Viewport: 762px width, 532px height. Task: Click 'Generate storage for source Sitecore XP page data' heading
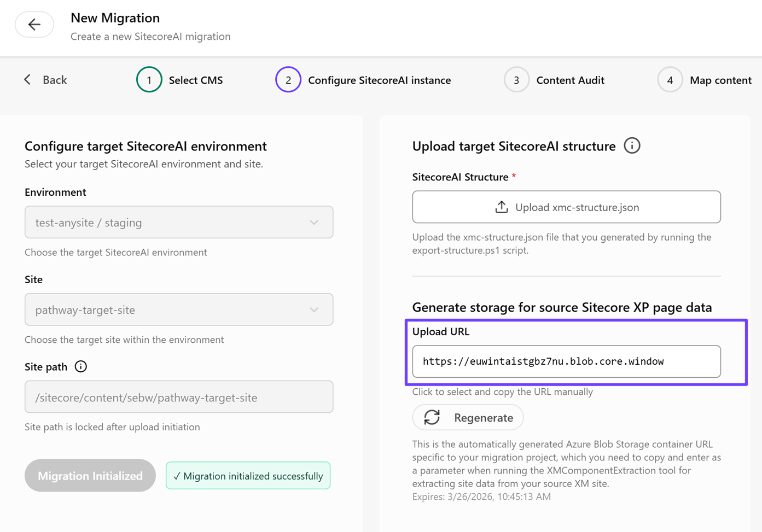point(562,307)
